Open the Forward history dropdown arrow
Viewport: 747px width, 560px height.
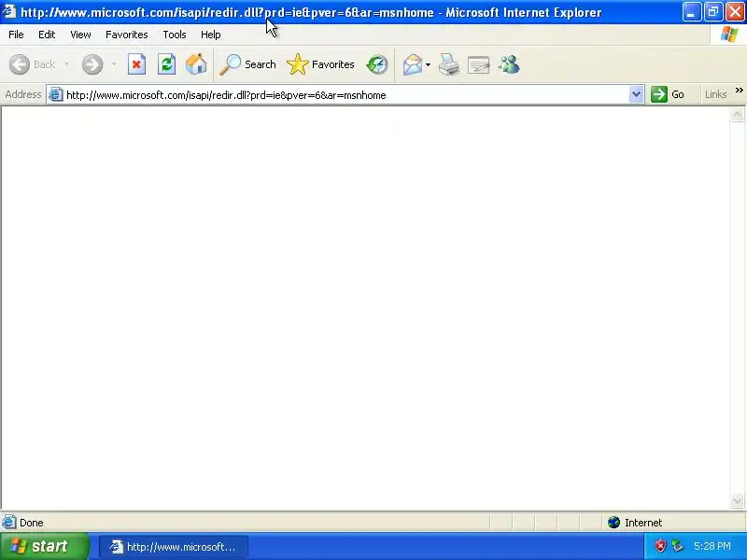pyautogui.click(x=114, y=64)
